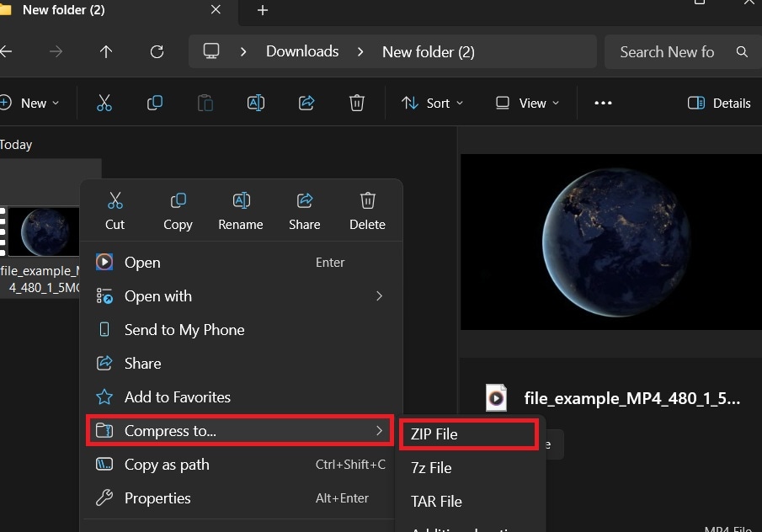Choose Copy as path

pyautogui.click(x=240, y=465)
